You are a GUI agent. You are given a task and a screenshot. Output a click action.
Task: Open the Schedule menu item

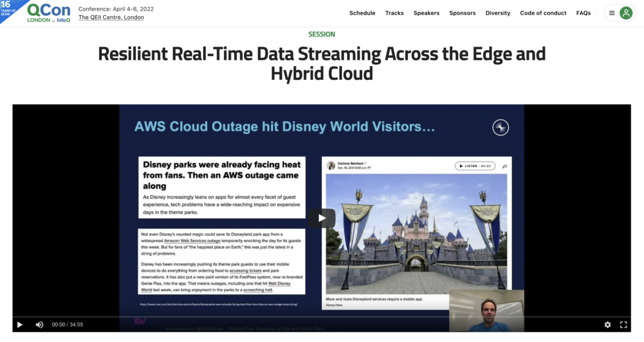pos(362,13)
